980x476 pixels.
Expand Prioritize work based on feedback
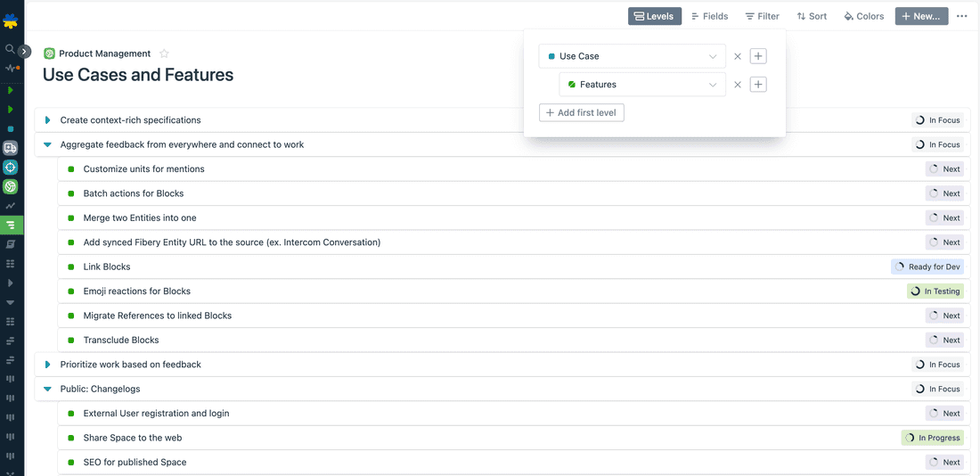click(x=47, y=365)
